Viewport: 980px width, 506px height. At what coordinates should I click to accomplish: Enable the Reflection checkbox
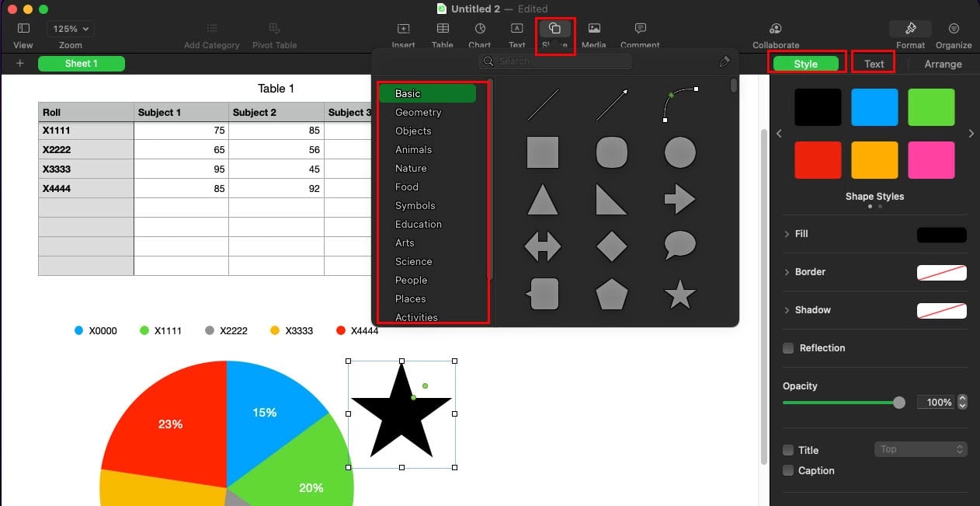point(788,348)
